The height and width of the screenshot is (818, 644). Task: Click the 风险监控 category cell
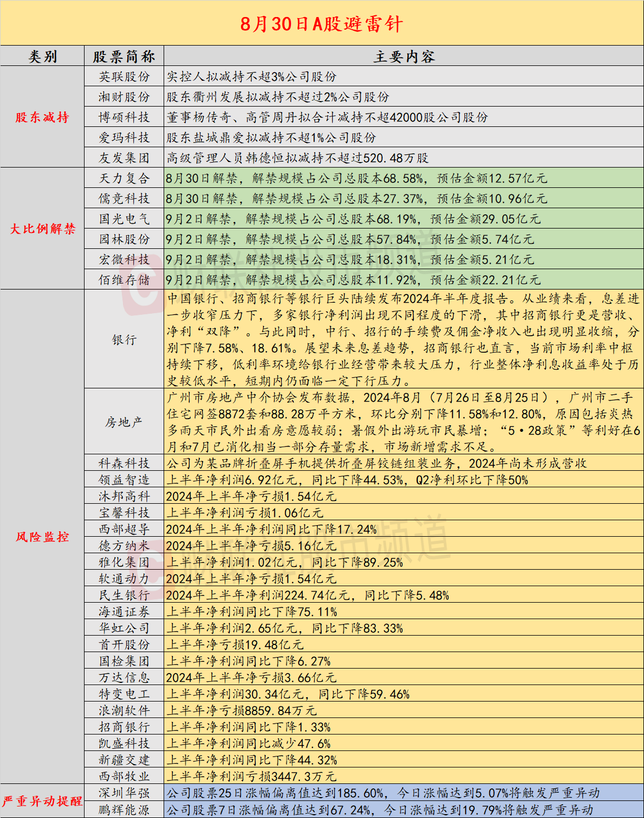(x=42, y=537)
